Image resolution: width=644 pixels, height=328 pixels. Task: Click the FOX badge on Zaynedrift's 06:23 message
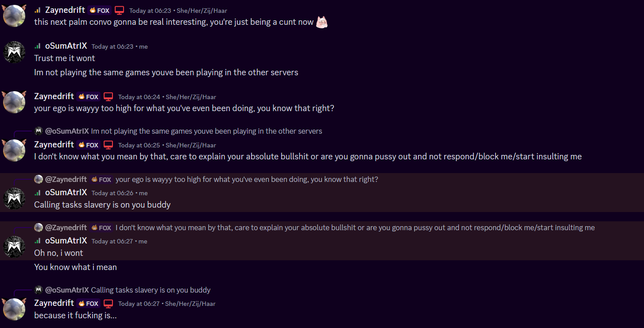(100, 10)
